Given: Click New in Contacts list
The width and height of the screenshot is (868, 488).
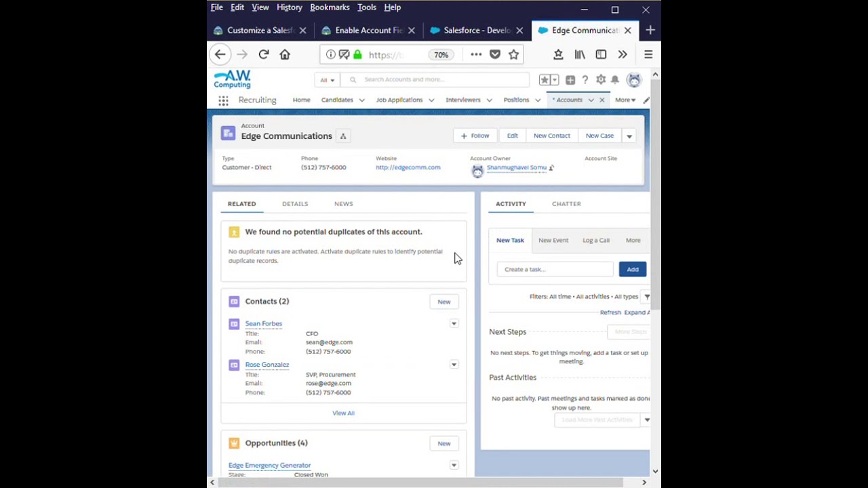Looking at the screenshot, I should (444, 302).
